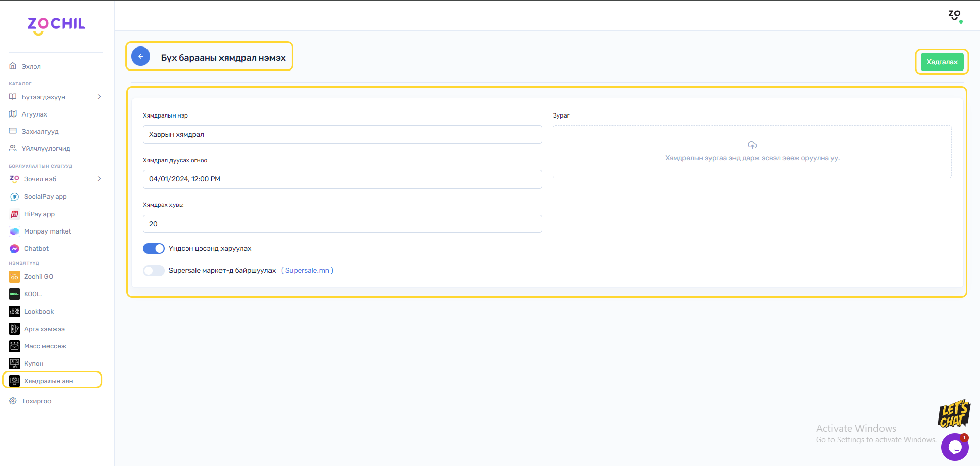Open the Supersale.mn link
Image resolution: width=980 pixels, height=466 pixels.
pos(307,271)
